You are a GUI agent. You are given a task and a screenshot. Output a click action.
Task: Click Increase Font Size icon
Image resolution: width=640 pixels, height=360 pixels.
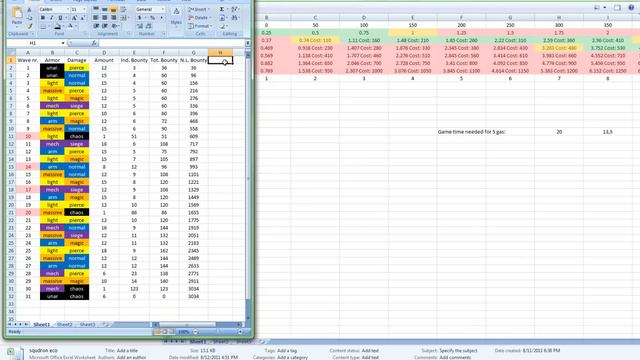tap(74, 18)
